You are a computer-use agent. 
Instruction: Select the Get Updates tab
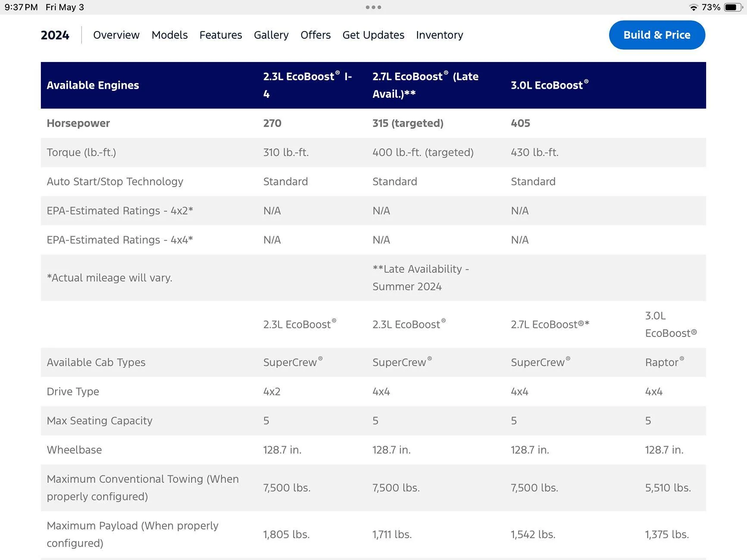[x=373, y=35]
